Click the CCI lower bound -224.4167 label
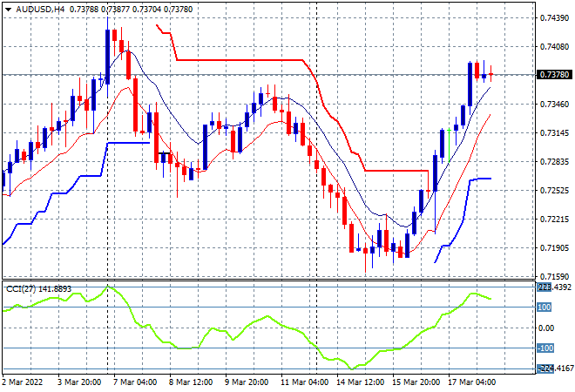The width and height of the screenshot is (575, 392). point(555,368)
